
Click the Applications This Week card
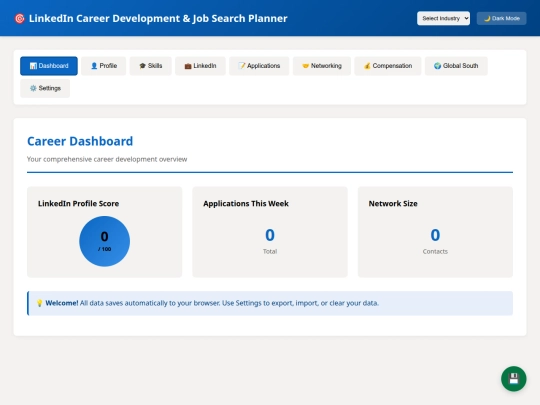(x=270, y=232)
